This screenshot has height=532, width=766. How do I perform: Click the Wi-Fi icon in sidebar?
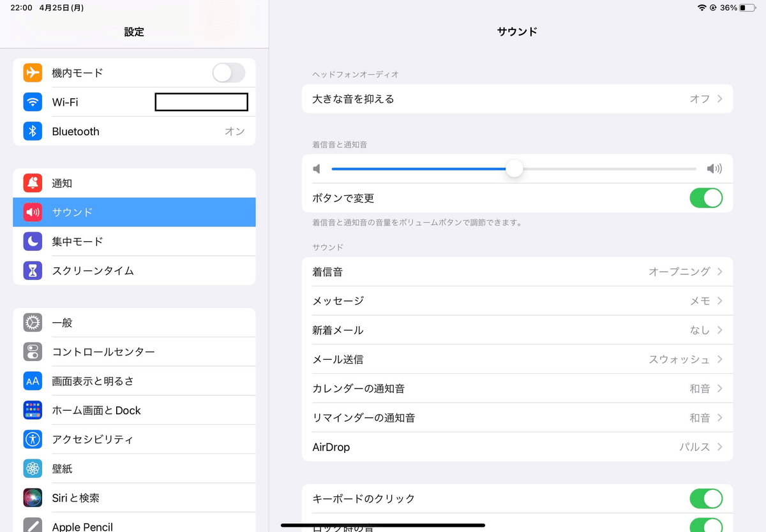(x=33, y=102)
